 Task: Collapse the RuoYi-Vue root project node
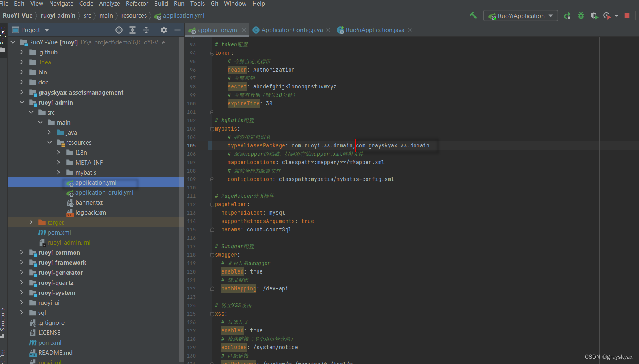tap(13, 42)
